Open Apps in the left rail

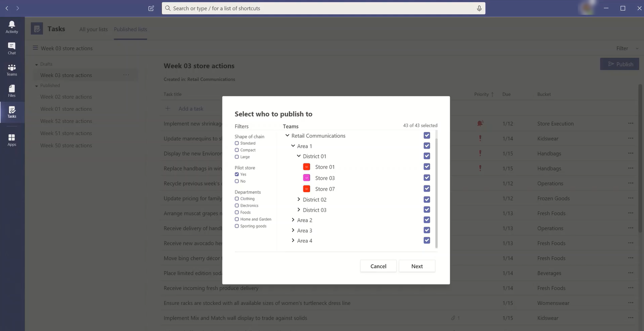[x=12, y=140]
